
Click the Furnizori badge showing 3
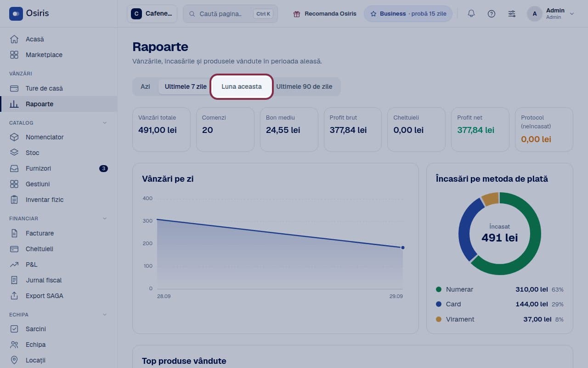pyautogui.click(x=103, y=168)
